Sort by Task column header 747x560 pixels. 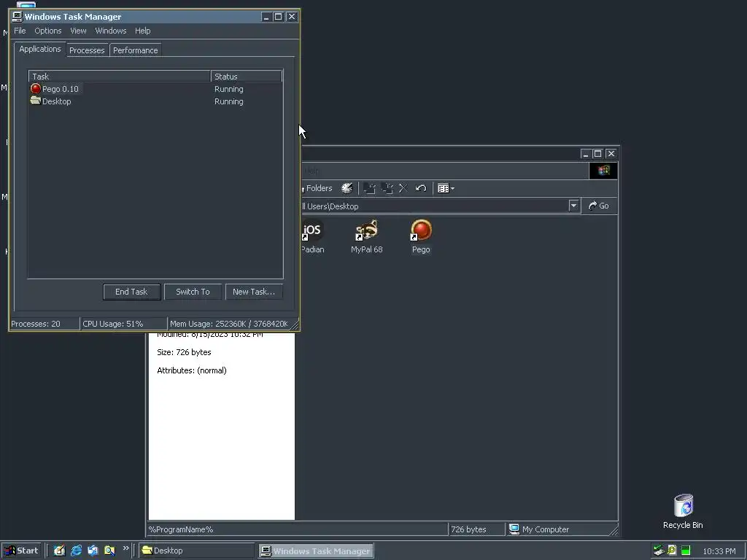tap(119, 76)
